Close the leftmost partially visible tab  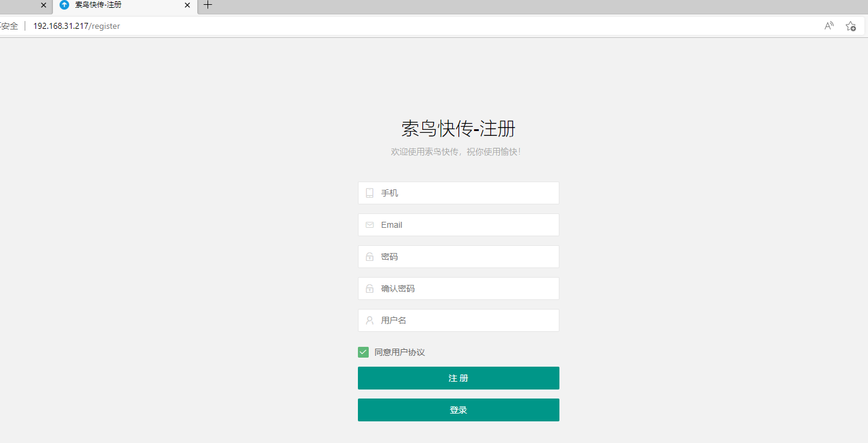(43, 5)
